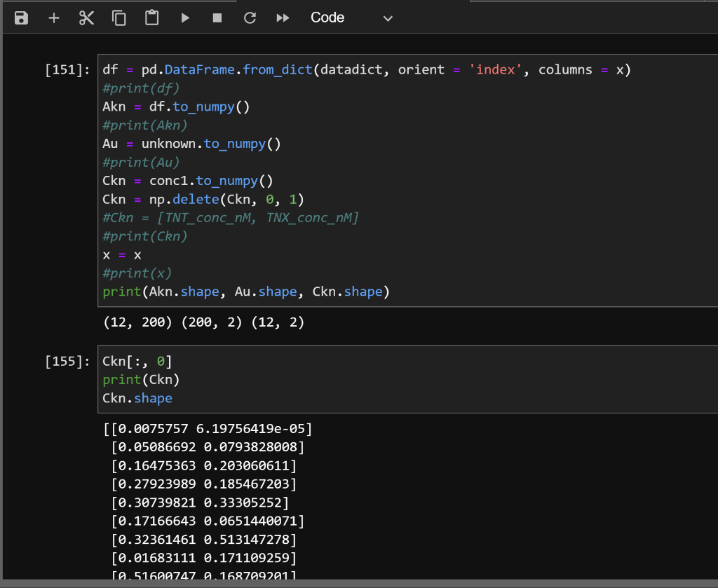Click the Ckn.shape line in cell 155
The width and height of the screenshot is (718, 588).
tap(137, 397)
